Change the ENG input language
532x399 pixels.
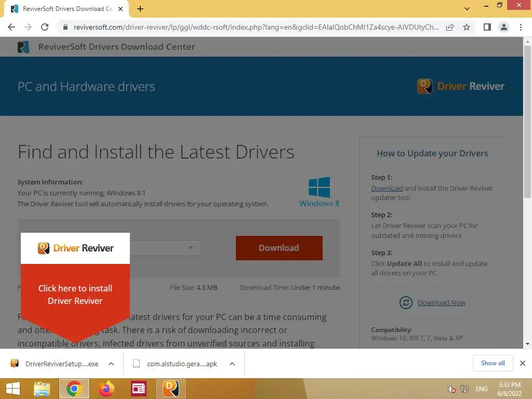pos(482,389)
